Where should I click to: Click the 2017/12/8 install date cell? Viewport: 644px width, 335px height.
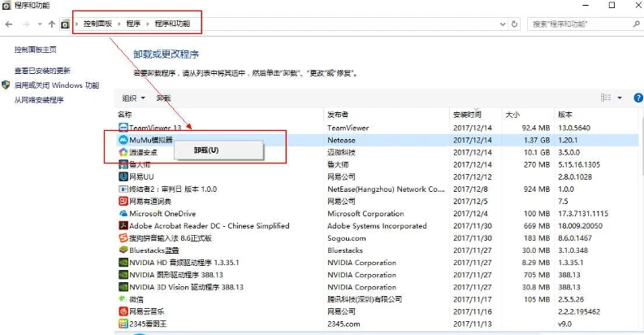click(x=469, y=189)
